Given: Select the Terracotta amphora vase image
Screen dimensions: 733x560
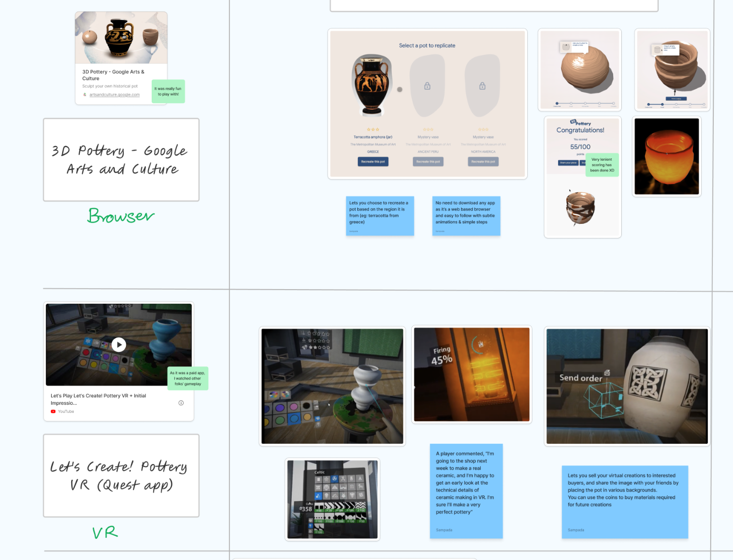Looking at the screenshot, I should [x=372, y=85].
